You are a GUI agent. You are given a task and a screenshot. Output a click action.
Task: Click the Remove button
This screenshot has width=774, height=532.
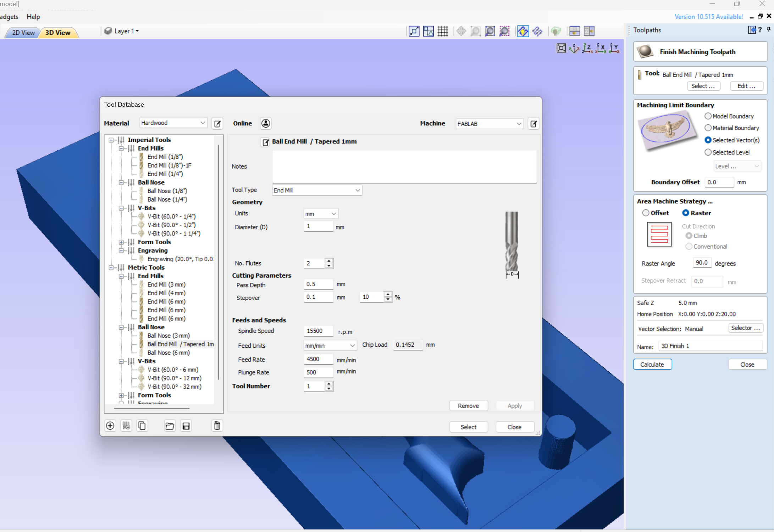468,406
